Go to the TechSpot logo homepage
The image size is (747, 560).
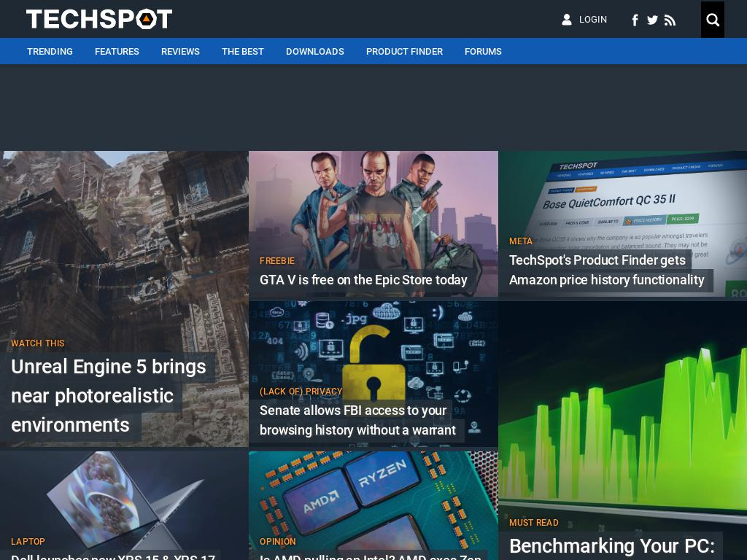(x=99, y=19)
